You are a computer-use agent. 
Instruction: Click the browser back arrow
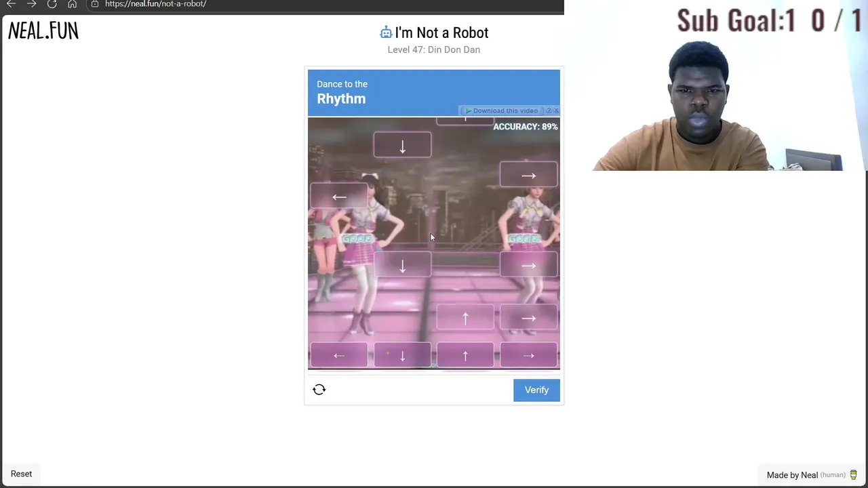[x=11, y=4]
